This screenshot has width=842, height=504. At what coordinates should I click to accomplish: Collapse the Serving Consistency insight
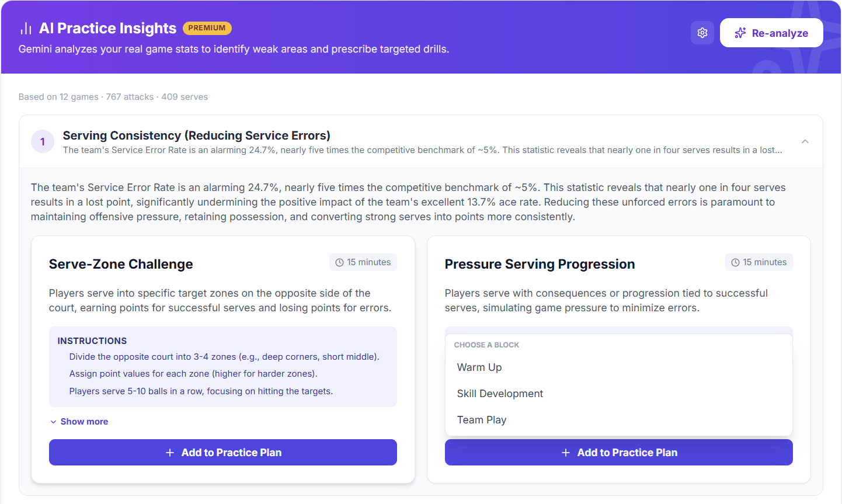(x=805, y=141)
